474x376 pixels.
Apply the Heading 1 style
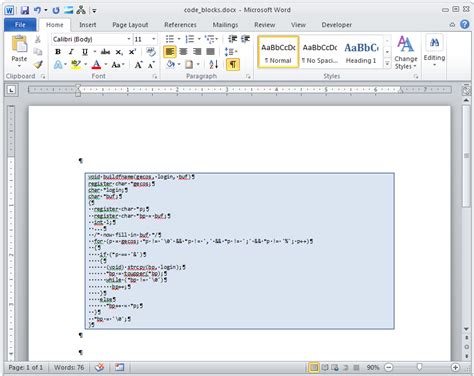coord(361,52)
